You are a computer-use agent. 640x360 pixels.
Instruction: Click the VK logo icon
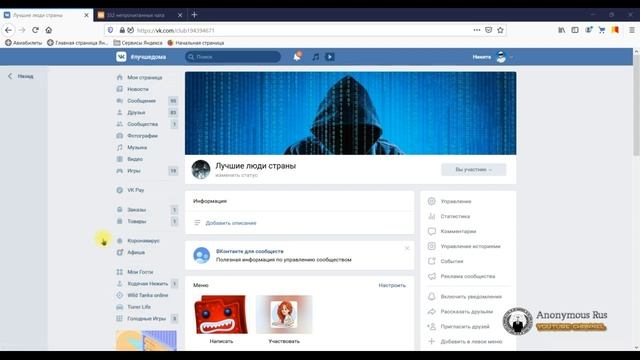coord(121,57)
